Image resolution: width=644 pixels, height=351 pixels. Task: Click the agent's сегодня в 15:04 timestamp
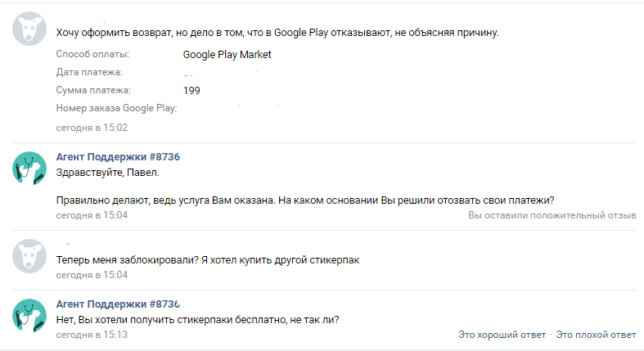pyautogui.click(x=92, y=215)
